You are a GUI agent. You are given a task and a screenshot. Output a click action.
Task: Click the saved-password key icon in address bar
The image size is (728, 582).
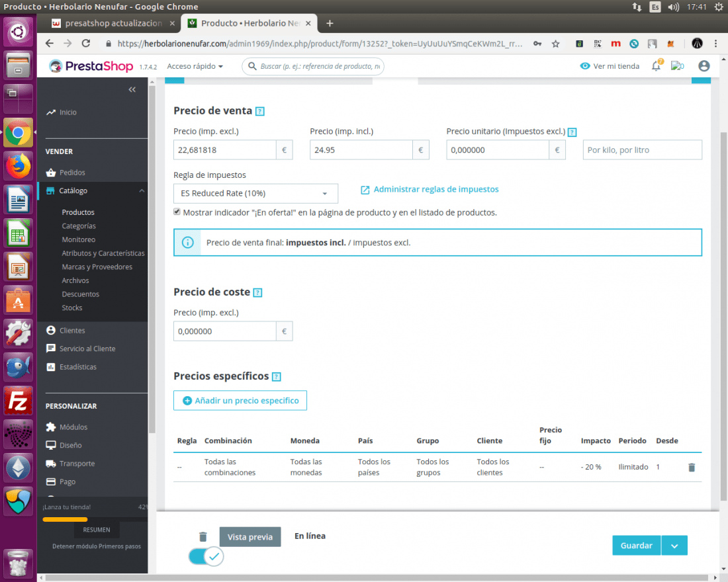[x=537, y=44]
